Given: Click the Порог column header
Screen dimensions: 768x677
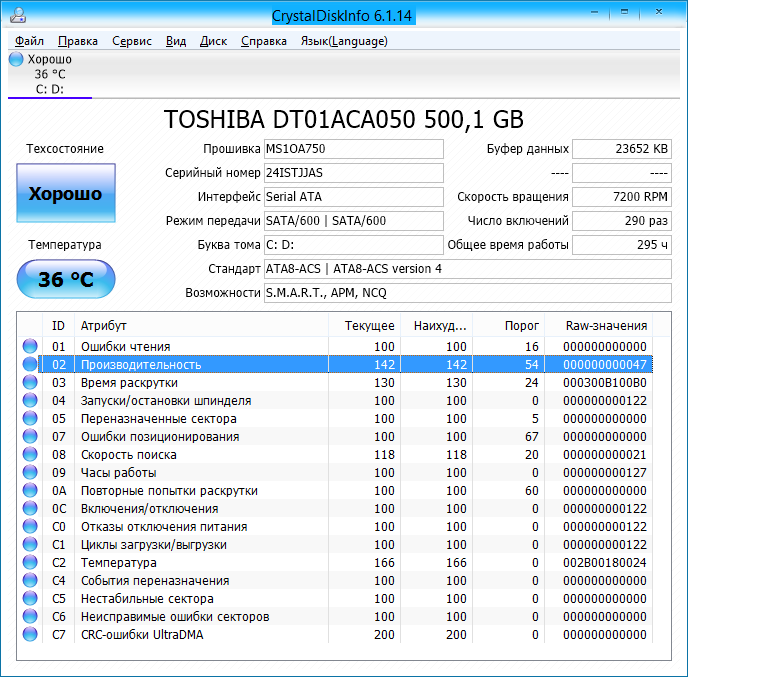Looking at the screenshot, I should click(x=508, y=325).
